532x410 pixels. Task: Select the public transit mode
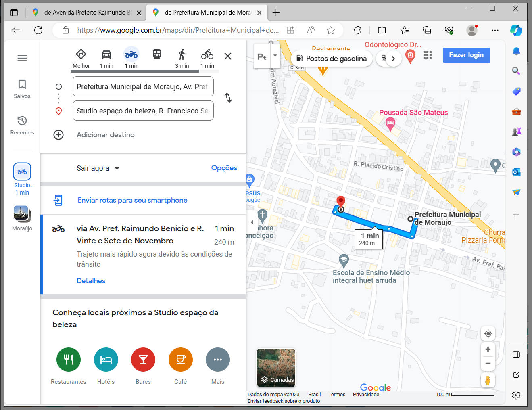[x=157, y=54]
